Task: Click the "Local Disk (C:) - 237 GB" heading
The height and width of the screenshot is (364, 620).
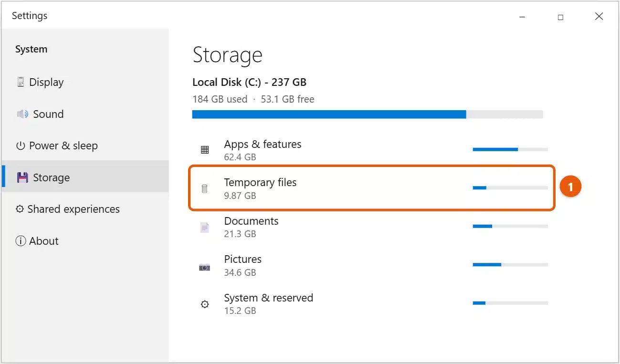Action: (249, 82)
